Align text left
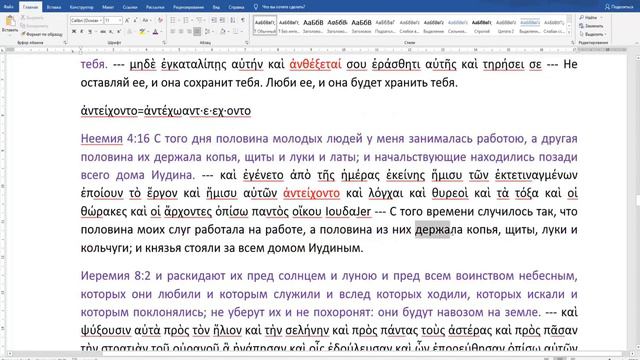 tap(173, 31)
